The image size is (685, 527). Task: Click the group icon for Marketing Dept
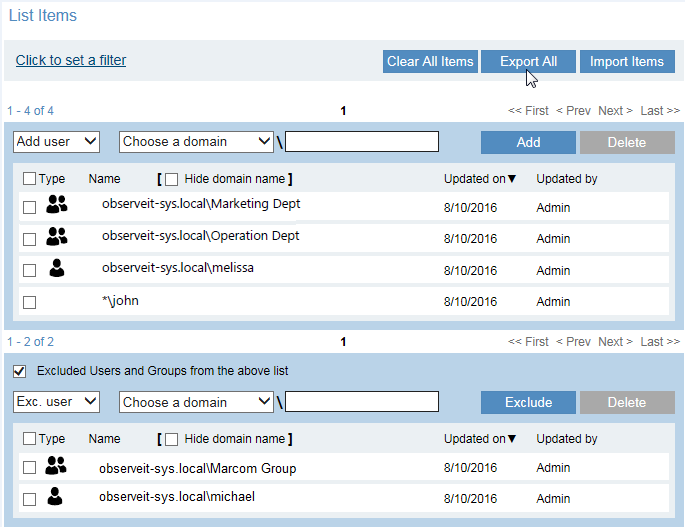pos(57,204)
